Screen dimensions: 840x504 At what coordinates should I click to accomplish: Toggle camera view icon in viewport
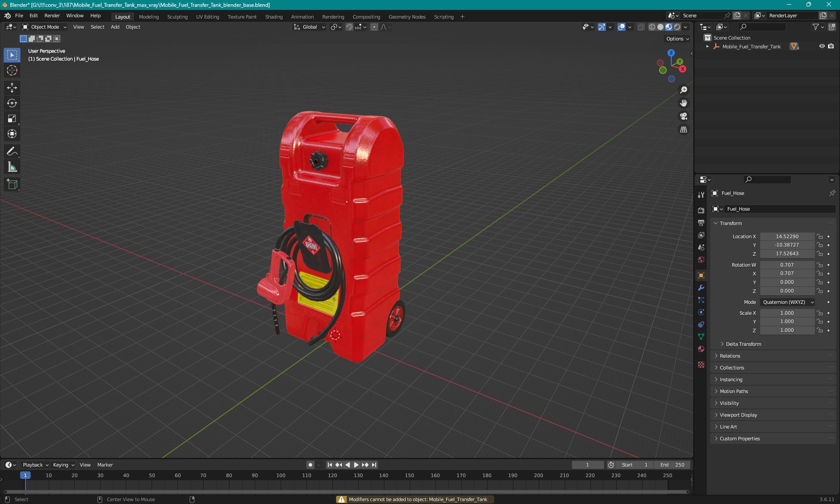pyautogui.click(x=684, y=116)
